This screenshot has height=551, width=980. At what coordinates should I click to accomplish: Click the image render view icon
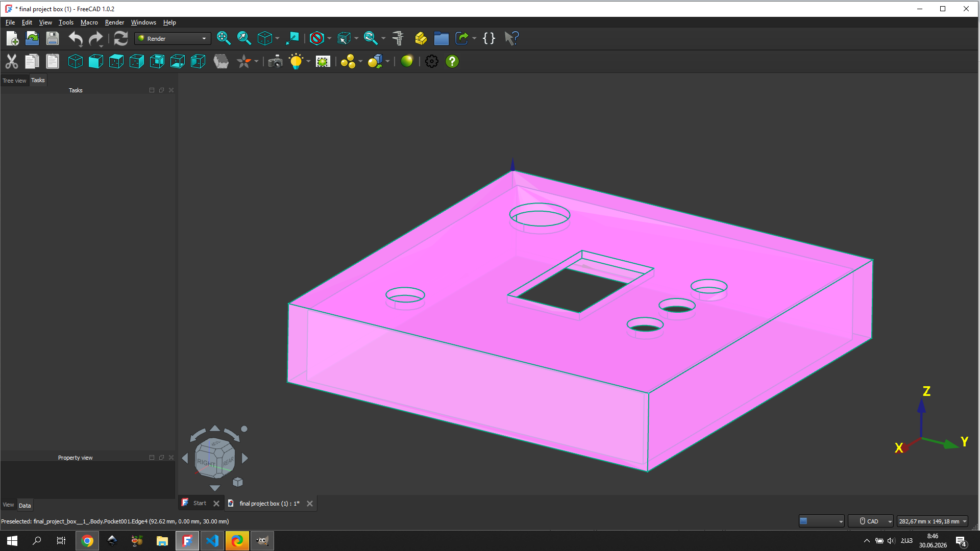(323, 61)
